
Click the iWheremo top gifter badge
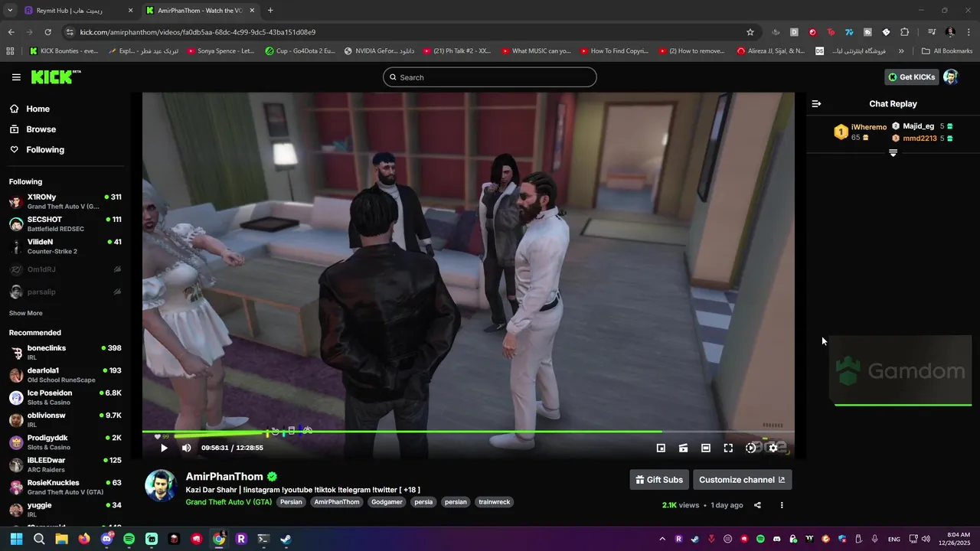[x=841, y=132]
